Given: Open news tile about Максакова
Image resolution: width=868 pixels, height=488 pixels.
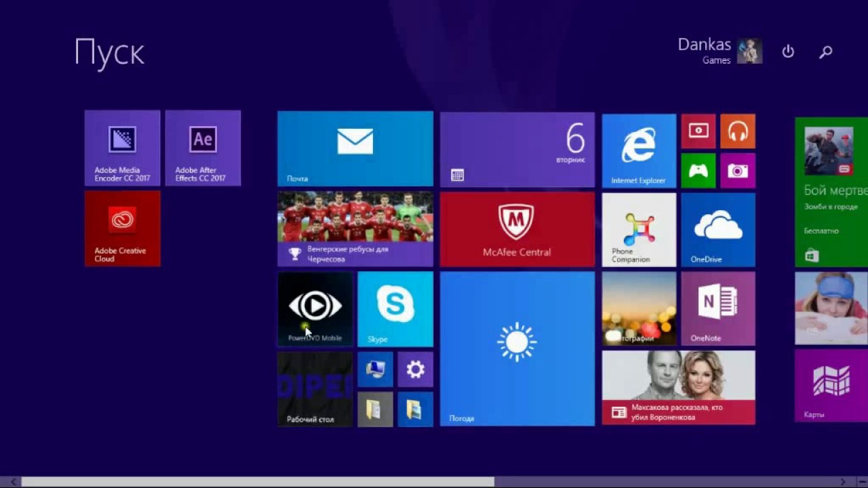Looking at the screenshot, I should click(678, 388).
